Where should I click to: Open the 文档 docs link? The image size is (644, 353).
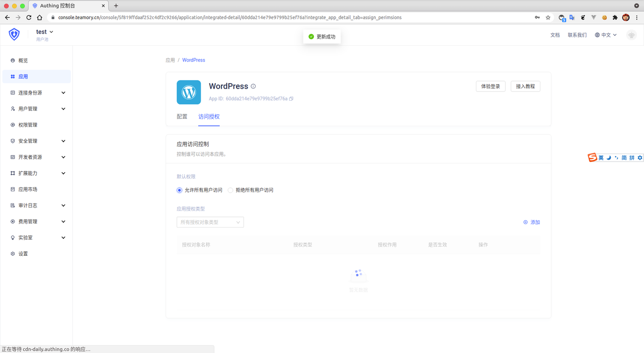[555, 35]
